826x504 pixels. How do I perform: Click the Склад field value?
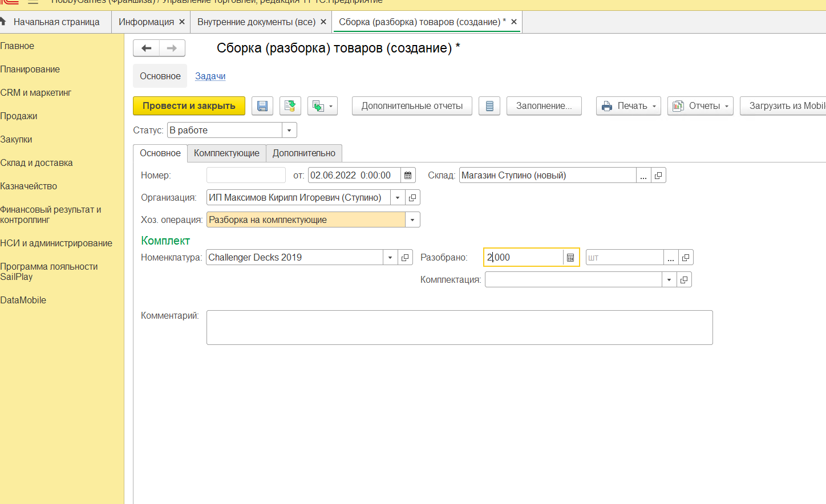(x=548, y=176)
